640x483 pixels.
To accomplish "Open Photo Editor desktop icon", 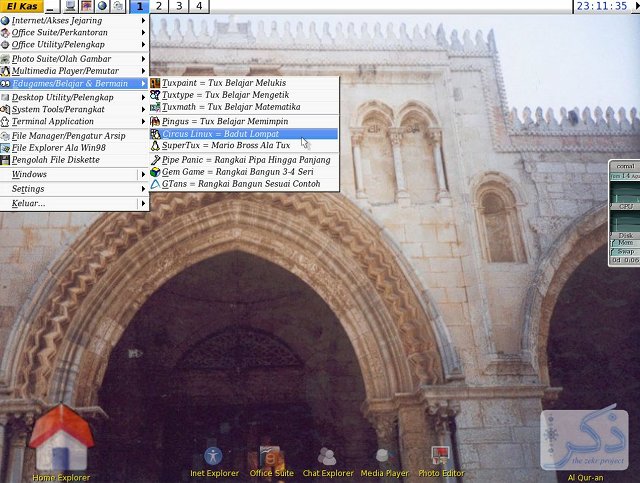I will (440, 456).
